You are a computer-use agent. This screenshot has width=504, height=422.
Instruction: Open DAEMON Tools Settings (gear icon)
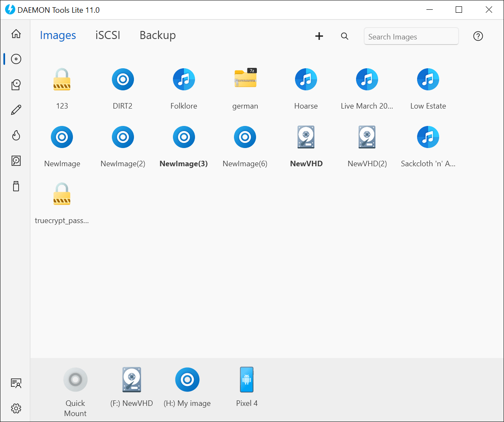tap(16, 408)
